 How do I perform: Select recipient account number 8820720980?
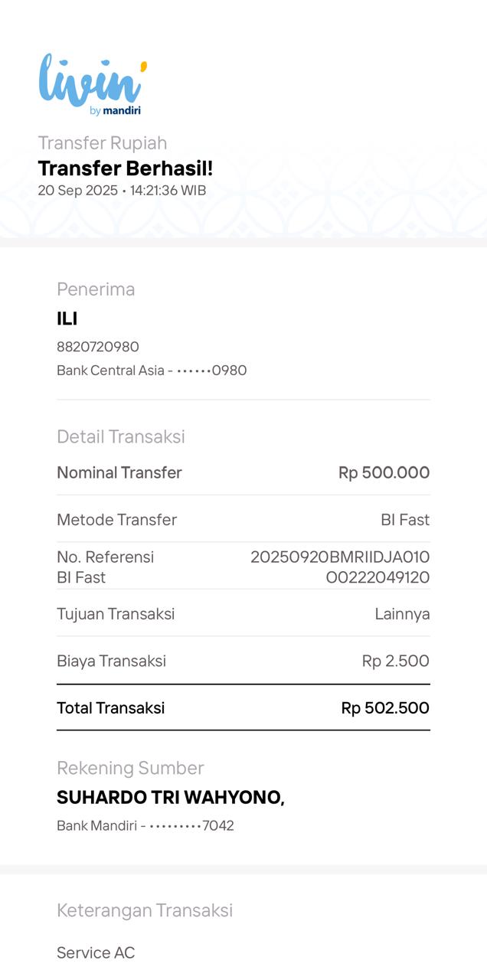tap(98, 347)
